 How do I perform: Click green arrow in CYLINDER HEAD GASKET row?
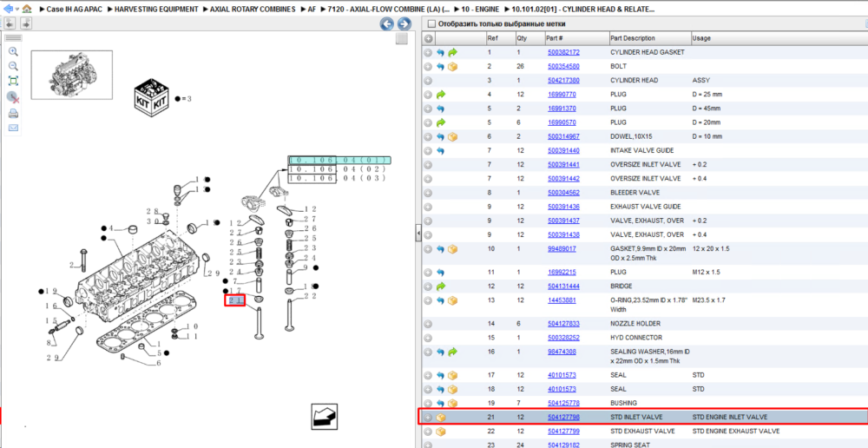(453, 52)
